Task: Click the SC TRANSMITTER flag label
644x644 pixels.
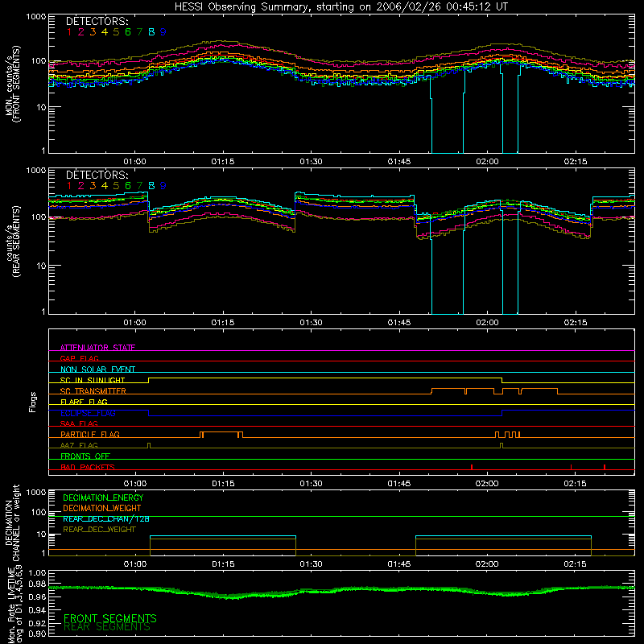Action: 93,390
